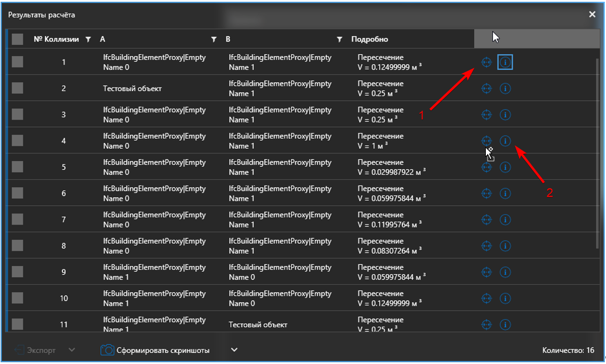This screenshot has width=606, height=364.
Task: Open the filter for column A
Action: point(213,40)
